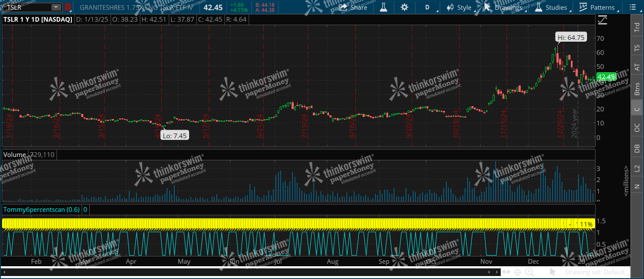
Task: Click the +4.15% change value
Action: coord(238,11)
